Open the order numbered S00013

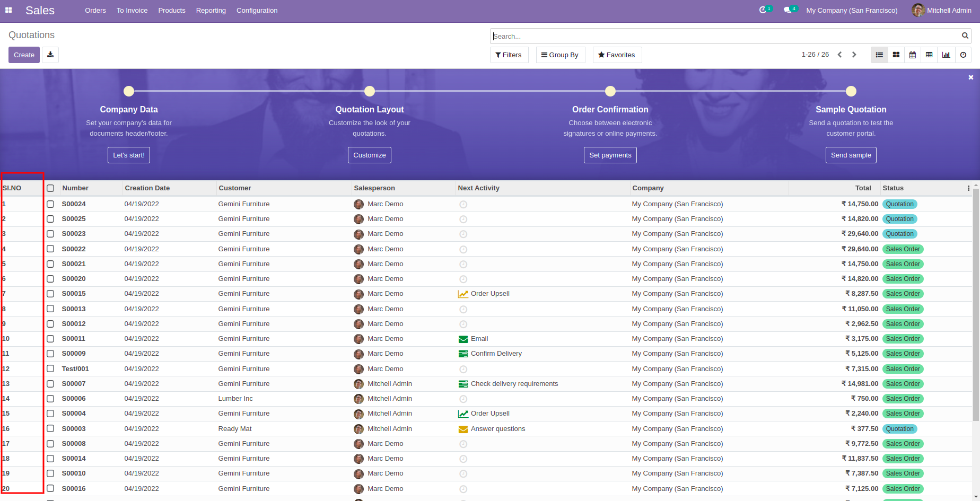74,309
